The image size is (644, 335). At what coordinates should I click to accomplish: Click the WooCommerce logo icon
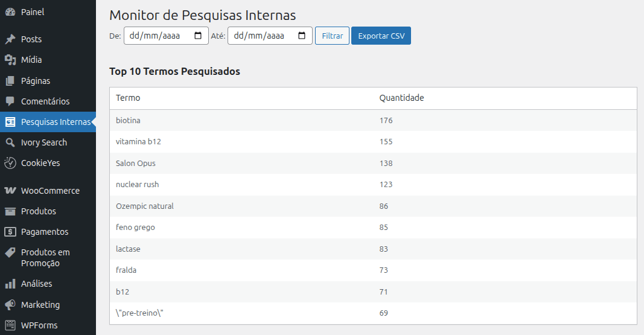[10, 191]
